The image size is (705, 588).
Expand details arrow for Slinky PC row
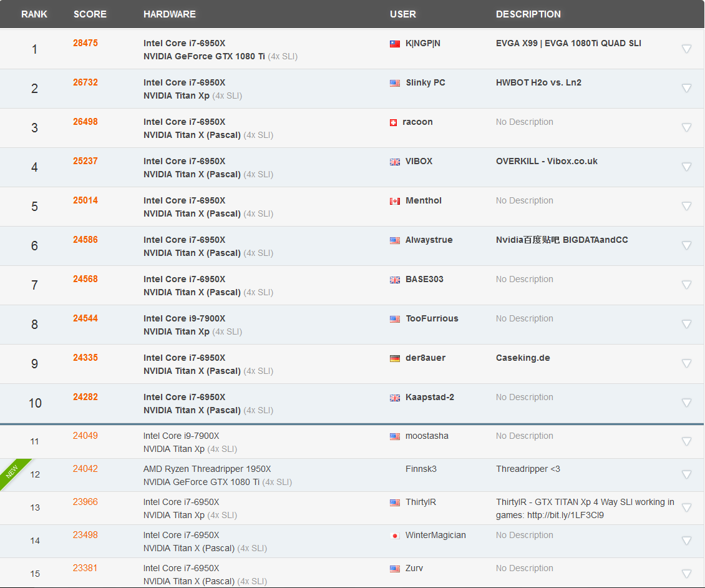pos(686,88)
